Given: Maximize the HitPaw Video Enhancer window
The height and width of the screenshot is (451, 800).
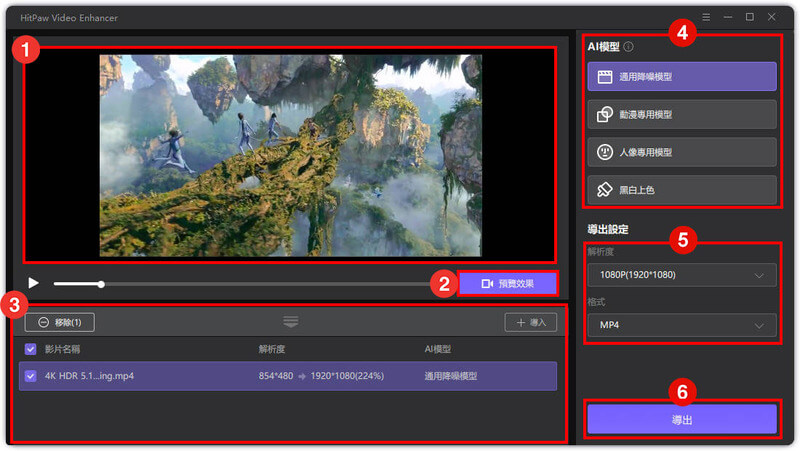Looking at the screenshot, I should coord(749,17).
